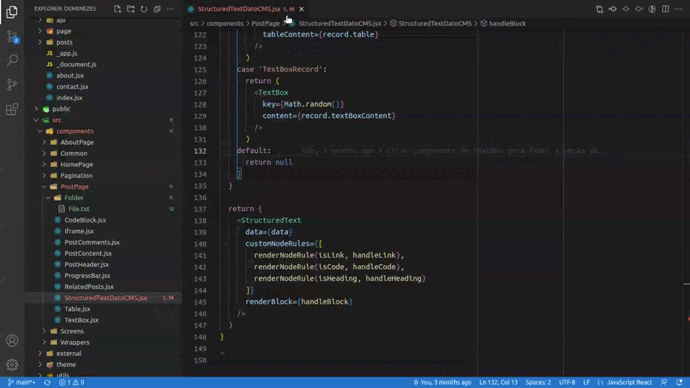Open problems panel from errors and warnings count
This screenshot has height=388, width=690.
[72, 382]
